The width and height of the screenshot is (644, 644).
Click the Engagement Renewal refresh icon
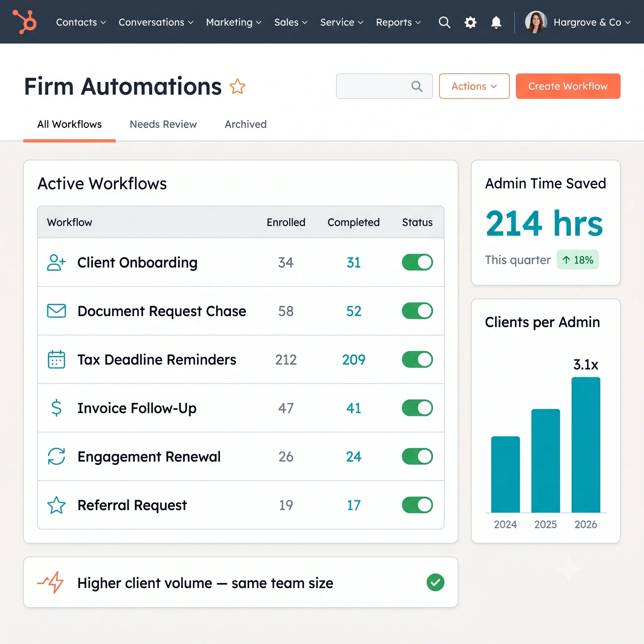point(56,456)
